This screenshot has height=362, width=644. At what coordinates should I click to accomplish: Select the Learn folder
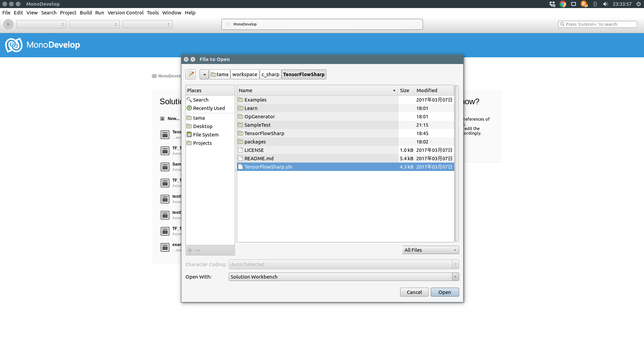[345, 108]
